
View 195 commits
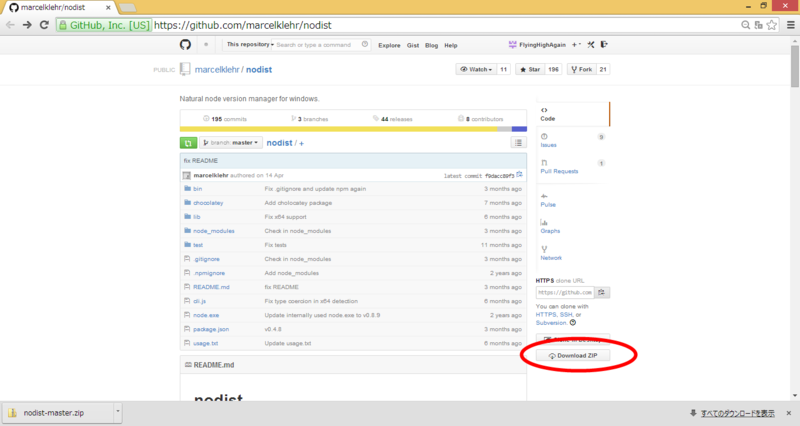(225, 119)
